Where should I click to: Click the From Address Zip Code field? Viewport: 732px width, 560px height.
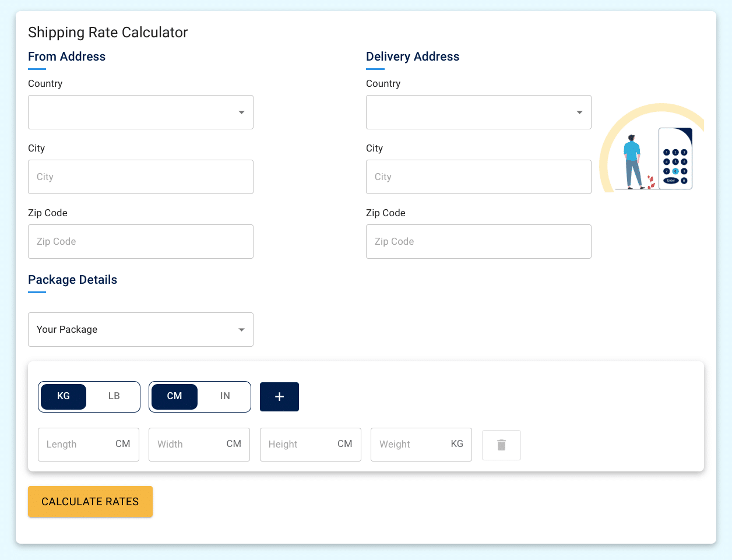coord(140,242)
